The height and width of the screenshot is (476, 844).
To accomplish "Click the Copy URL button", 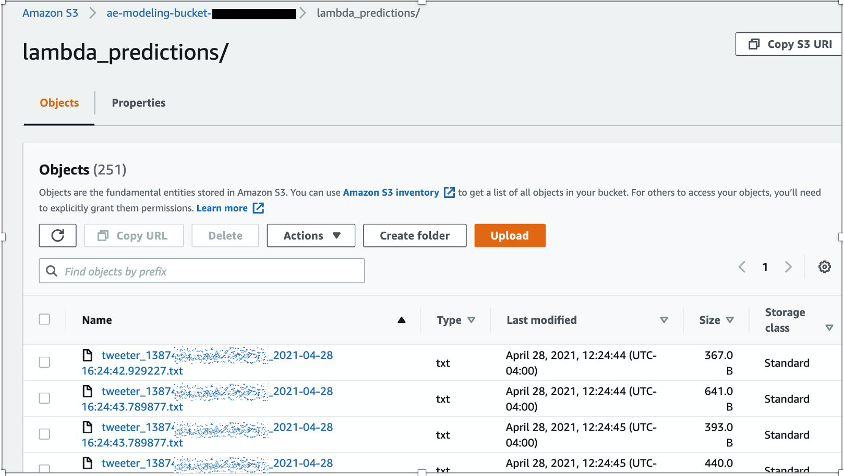I will tap(133, 236).
